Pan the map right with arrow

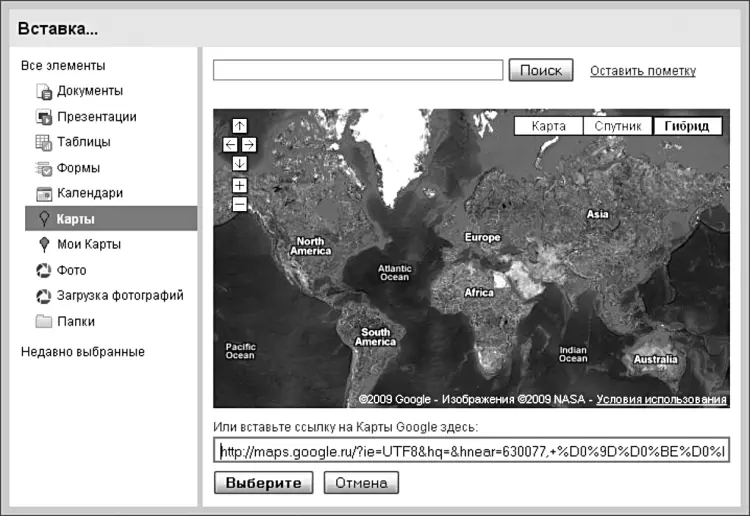(x=249, y=145)
